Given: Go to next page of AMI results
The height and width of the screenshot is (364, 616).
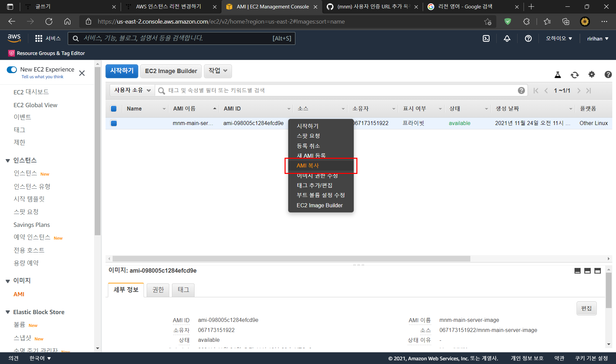Looking at the screenshot, I should [579, 91].
